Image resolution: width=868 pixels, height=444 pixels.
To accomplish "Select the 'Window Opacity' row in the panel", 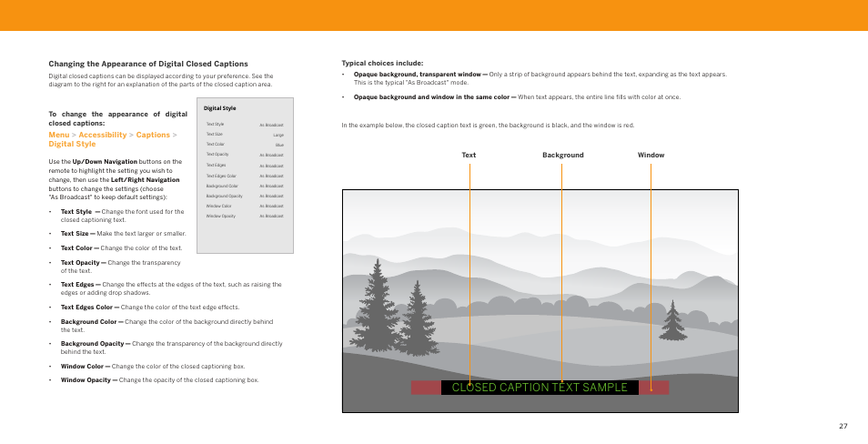I will click(x=245, y=216).
